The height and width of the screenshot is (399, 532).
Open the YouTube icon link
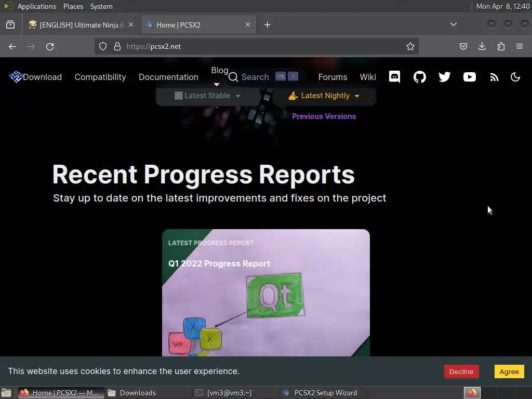470,77
